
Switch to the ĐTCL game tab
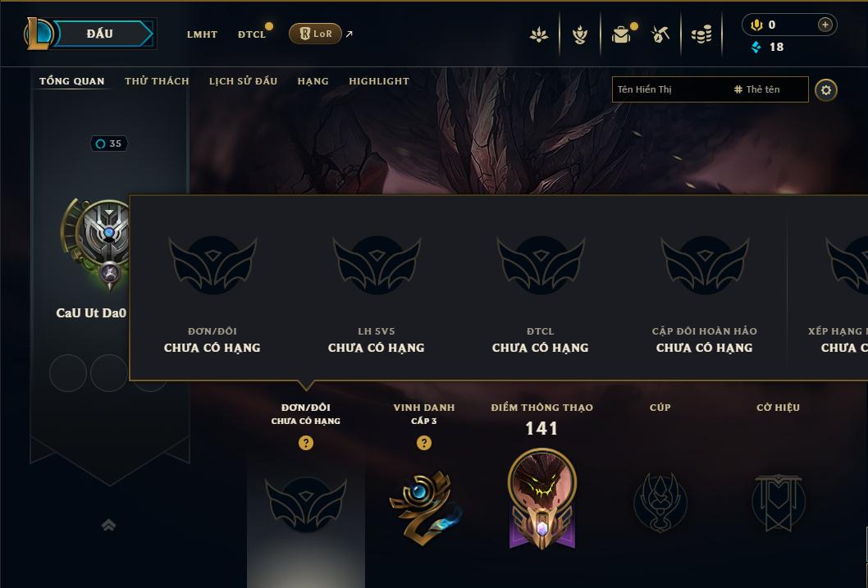point(252,34)
